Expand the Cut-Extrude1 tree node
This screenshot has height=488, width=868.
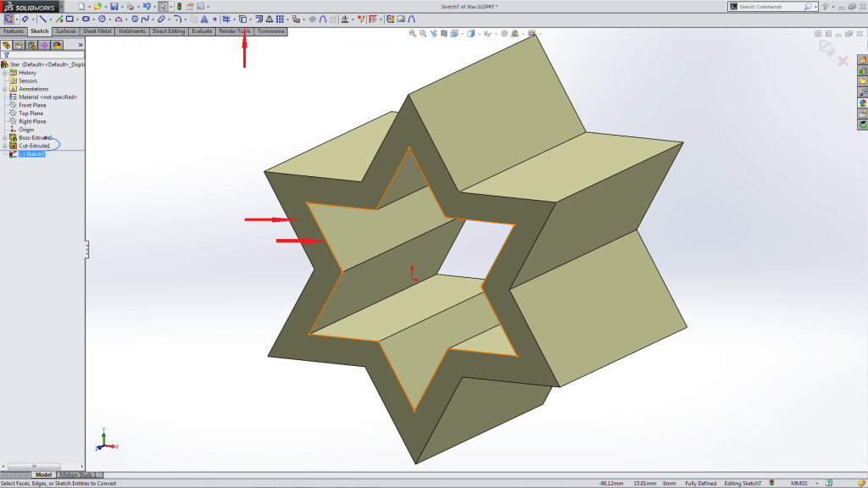[x=5, y=146]
